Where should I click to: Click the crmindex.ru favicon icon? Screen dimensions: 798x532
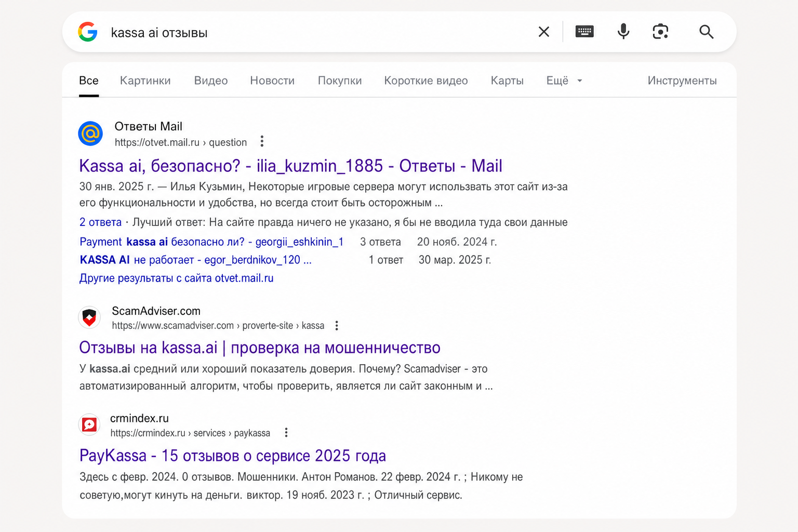tap(89, 425)
